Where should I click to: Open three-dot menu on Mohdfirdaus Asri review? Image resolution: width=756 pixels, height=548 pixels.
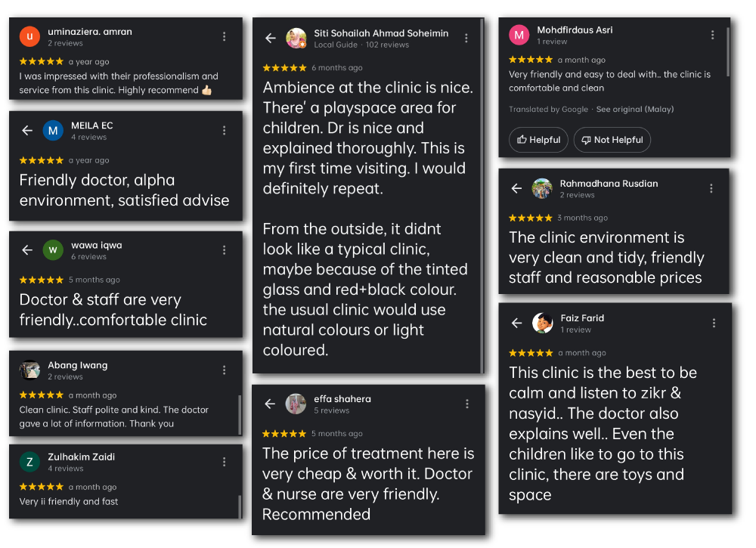point(713,35)
